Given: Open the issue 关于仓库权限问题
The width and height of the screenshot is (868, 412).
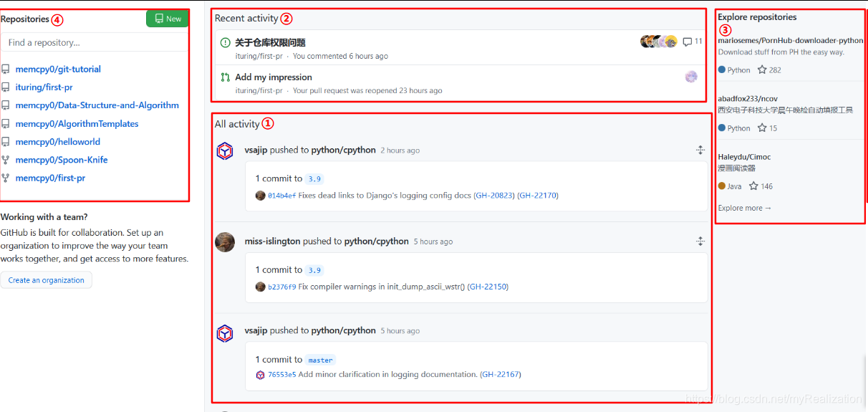Looking at the screenshot, I should (270, 42).
